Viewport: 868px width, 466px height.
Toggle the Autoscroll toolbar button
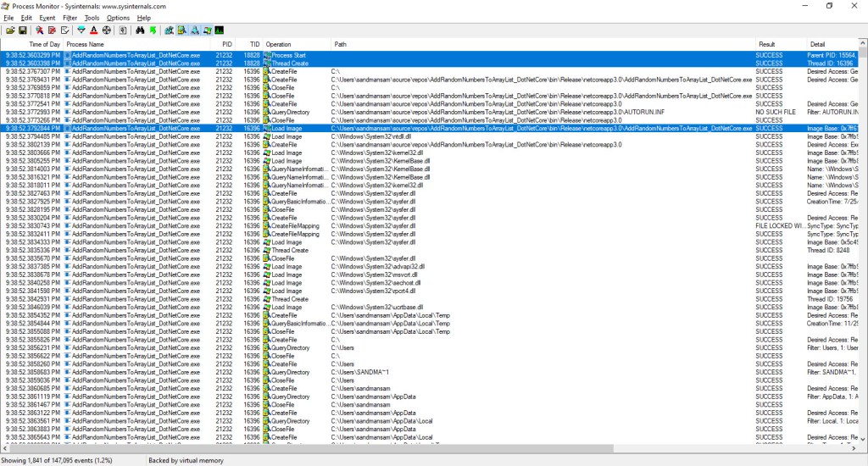pyautogui.click(x=51, y=30)
